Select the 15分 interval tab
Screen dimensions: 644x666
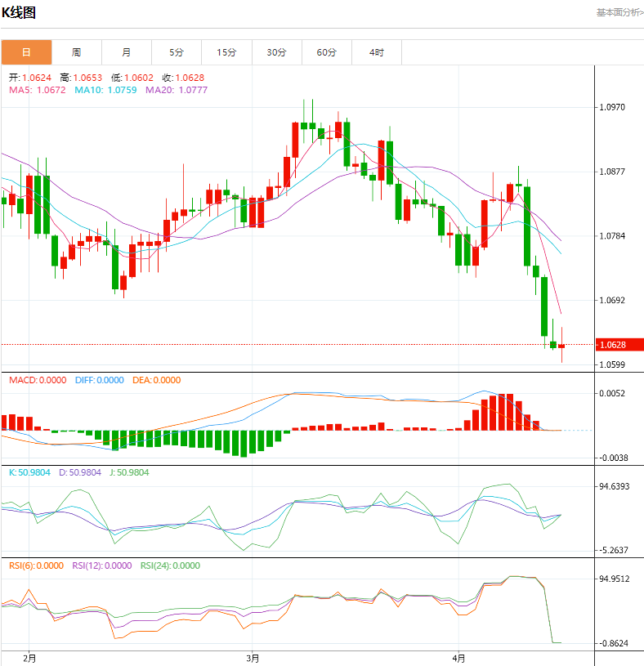pos(226,52)
